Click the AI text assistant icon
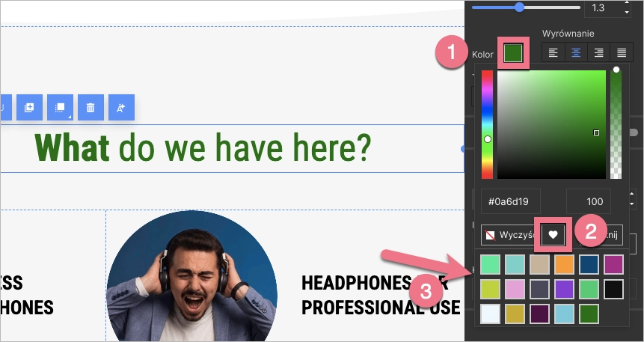This screenshot has height=342, width=644. (x=121, y=107)
